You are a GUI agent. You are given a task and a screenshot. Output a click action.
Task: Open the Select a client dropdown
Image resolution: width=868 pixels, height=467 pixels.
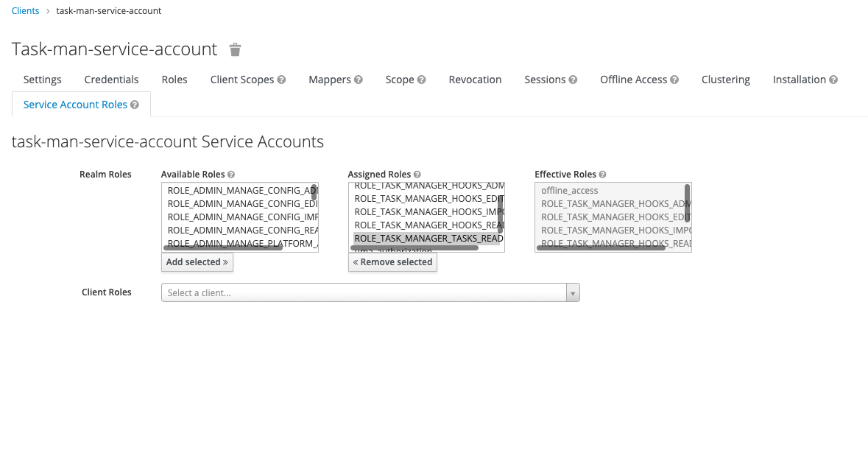pos(364,292)
